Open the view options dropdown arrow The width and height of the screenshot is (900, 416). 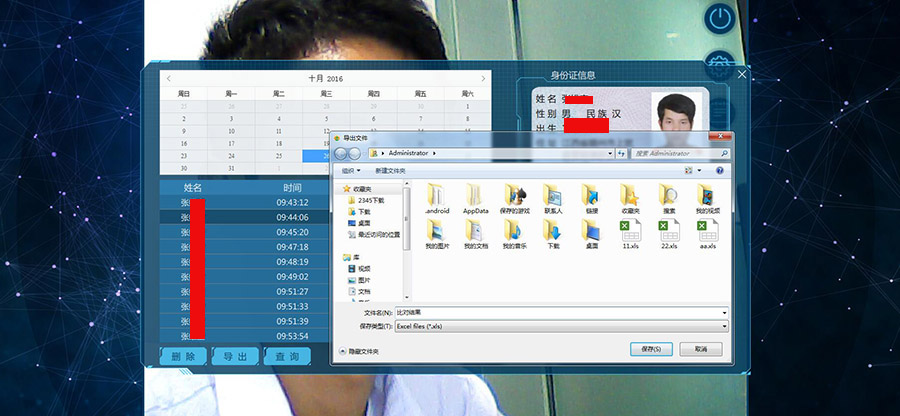pyautogui.click(x=699, y=170)
